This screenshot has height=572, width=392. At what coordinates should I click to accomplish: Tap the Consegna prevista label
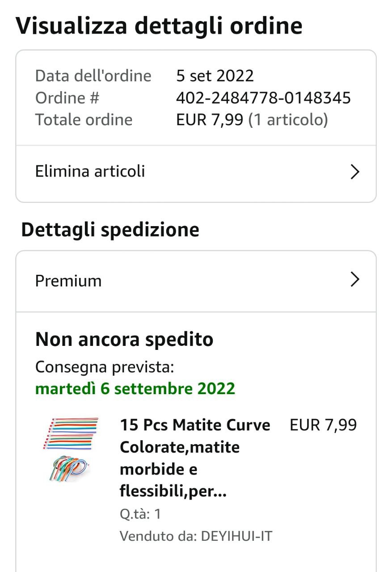click(x=105, y=367)
